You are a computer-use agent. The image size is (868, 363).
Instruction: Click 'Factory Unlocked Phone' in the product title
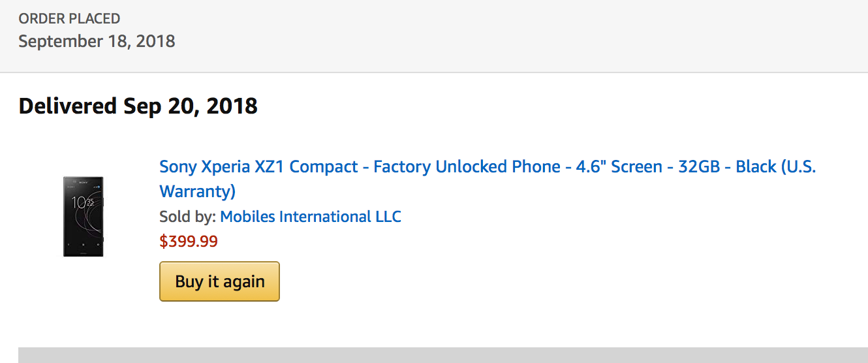(x=467, y=167)
